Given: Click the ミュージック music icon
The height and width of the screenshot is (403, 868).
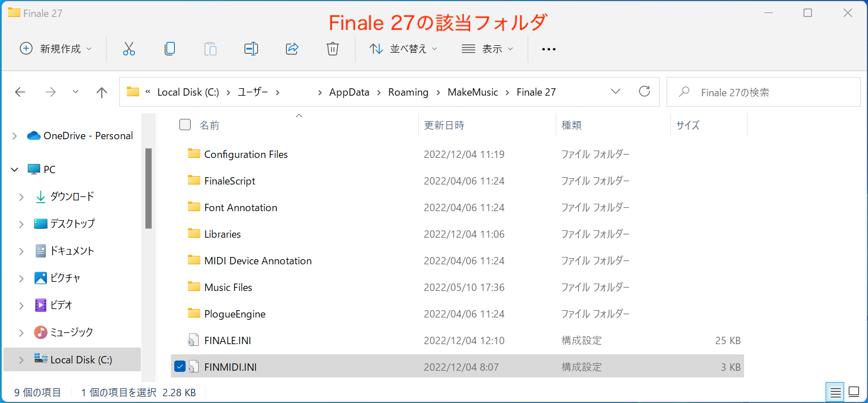Looking at the screenshot, I should point(41,332).
